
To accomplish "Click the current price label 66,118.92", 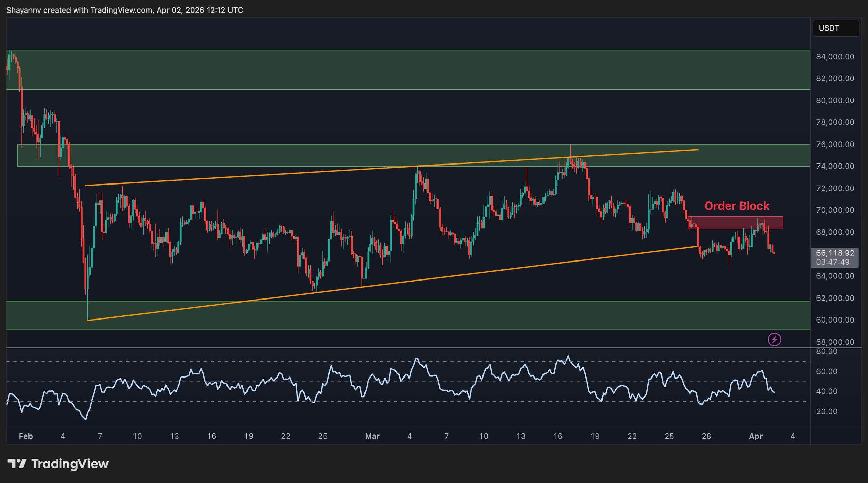I will coord(834,253).
